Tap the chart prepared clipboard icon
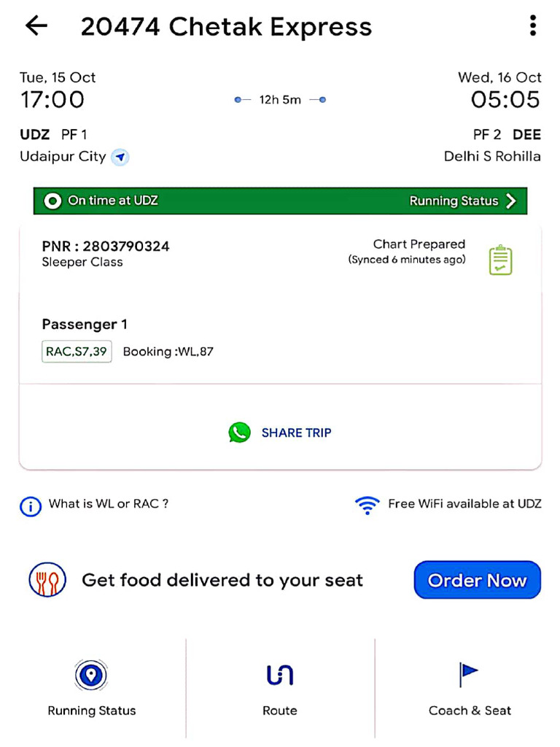Image resolution: width=560 pixels, height=747 pixels. click(x=500, y=260)
